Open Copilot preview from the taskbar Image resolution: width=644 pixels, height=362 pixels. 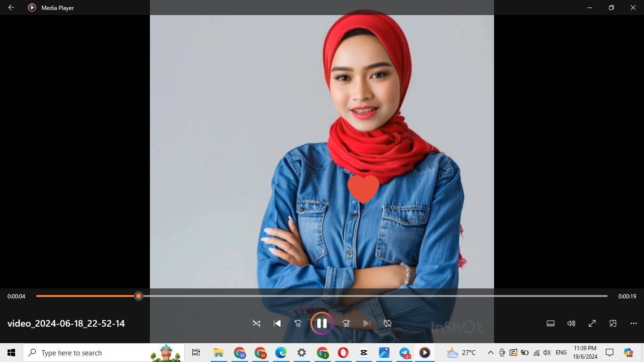[x=628, y=353]
